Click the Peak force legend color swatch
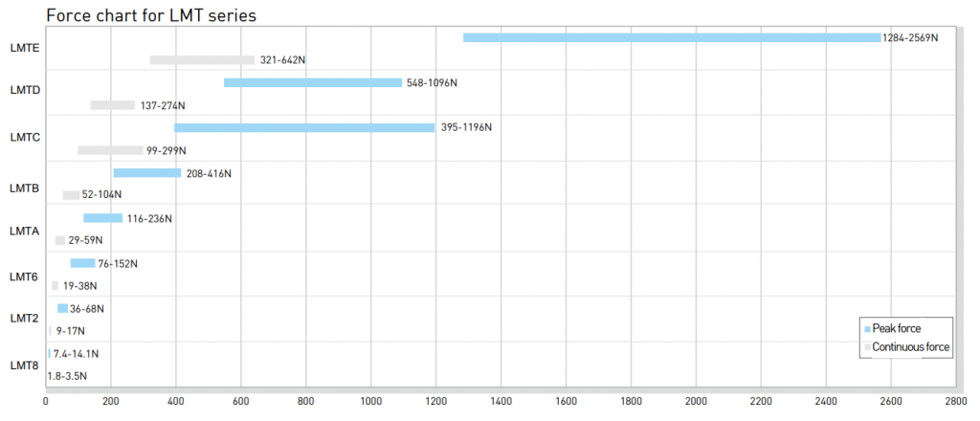Image resolution: width=980 pixels, height=421 pixels. (x=867, y=329)
